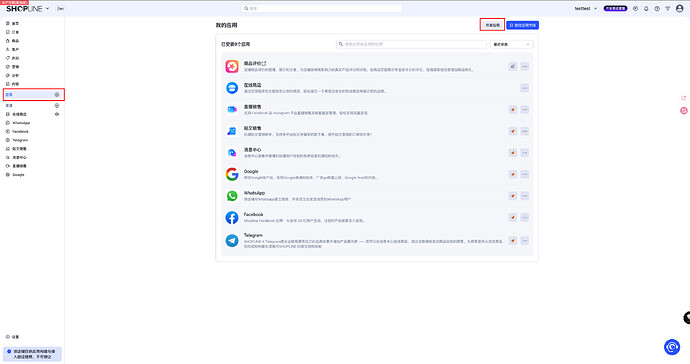Open the Google app icon in list

point(232,174)
